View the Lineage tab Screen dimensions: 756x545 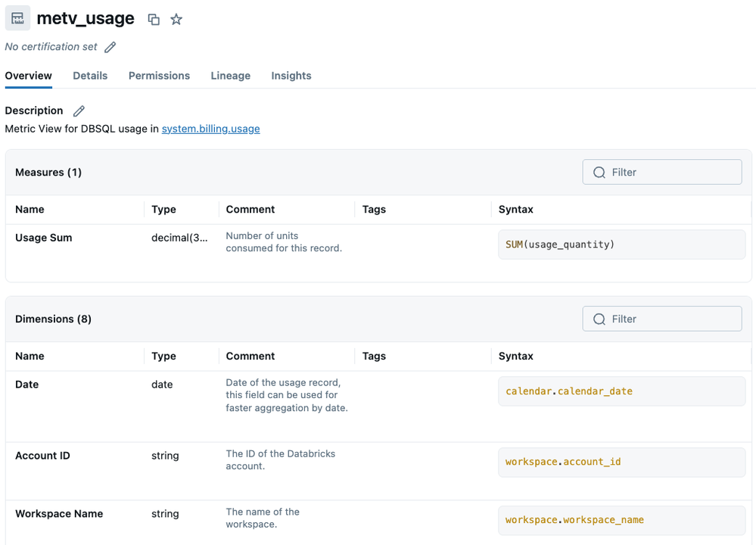(230, 75)
